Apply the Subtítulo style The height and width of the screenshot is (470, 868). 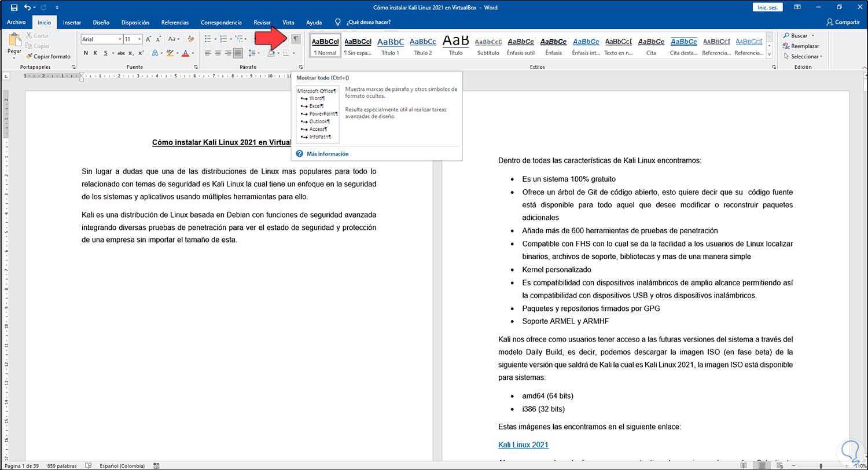tap(488, 46)
